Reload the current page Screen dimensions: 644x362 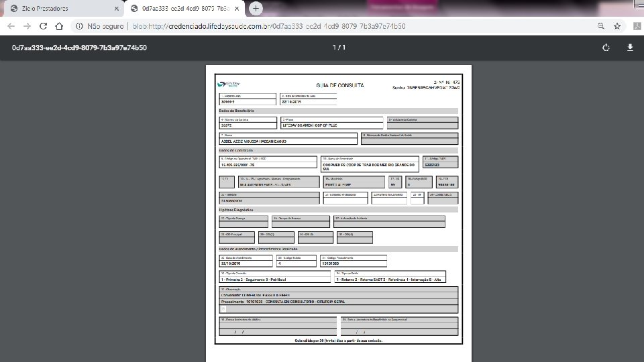(x=43, y=26)
